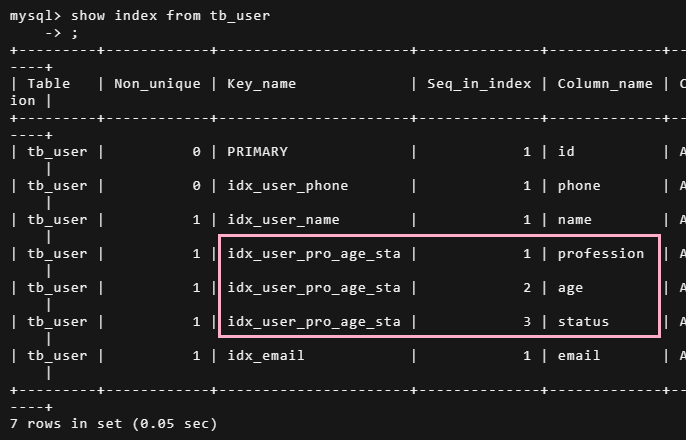Click the 'email' column name value
Viewport: 686px width, 440px height.
pyautogui.click(x=579, y=356)
